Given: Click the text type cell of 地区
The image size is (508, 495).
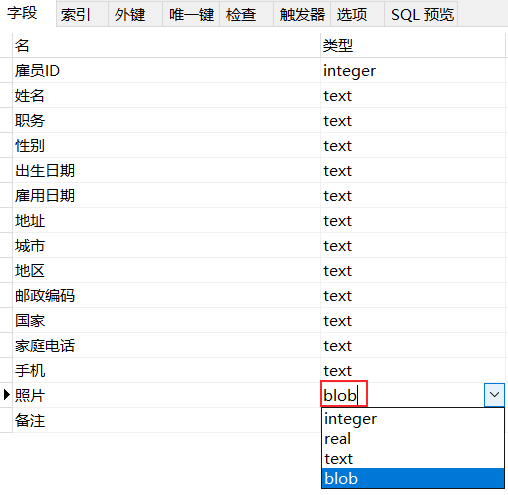Looking at the screenshot, I should [413, 270].
